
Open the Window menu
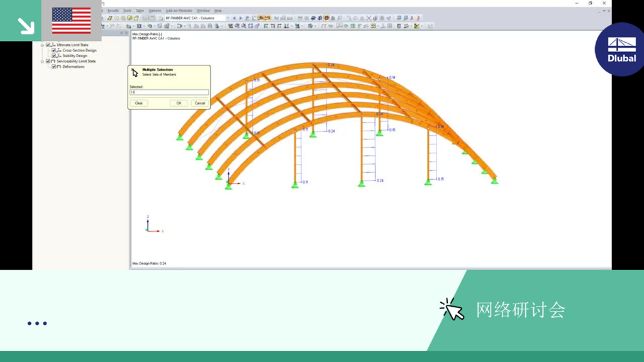203,11
